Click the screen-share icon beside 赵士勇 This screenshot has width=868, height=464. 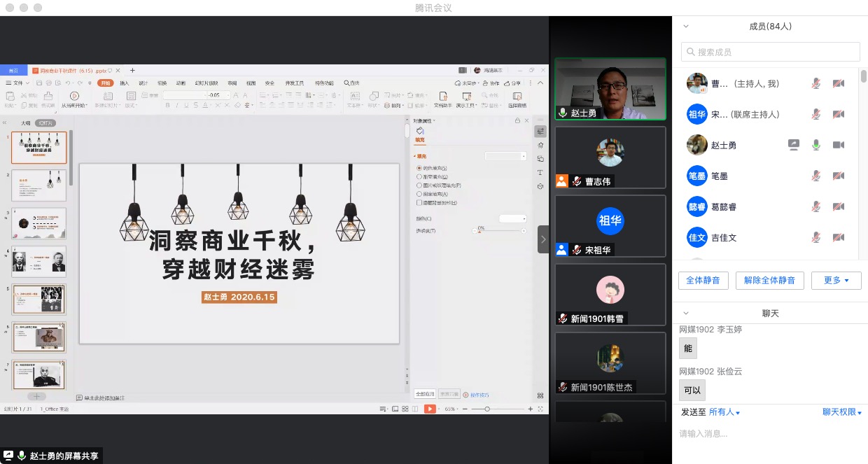[x=793, y=145]
